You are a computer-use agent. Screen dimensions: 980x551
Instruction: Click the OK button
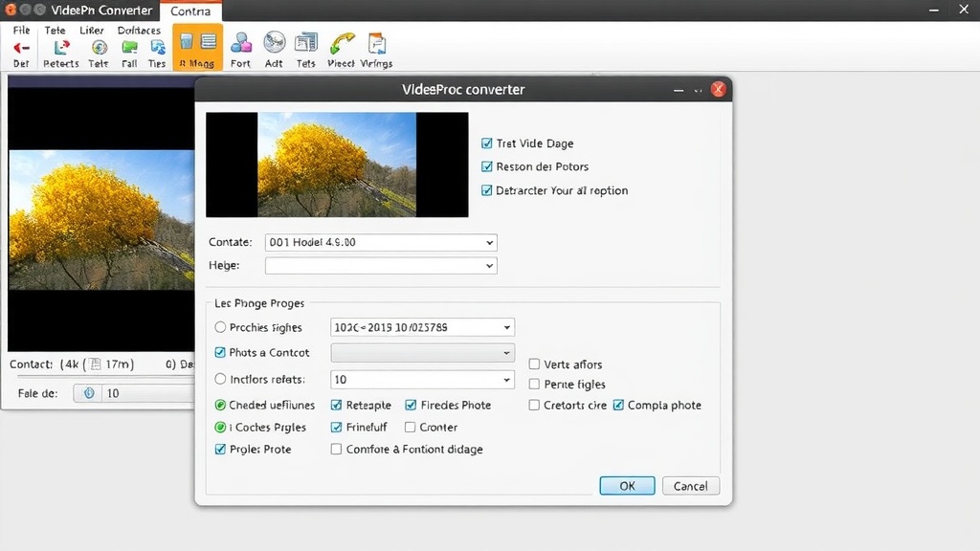[627, 486]
